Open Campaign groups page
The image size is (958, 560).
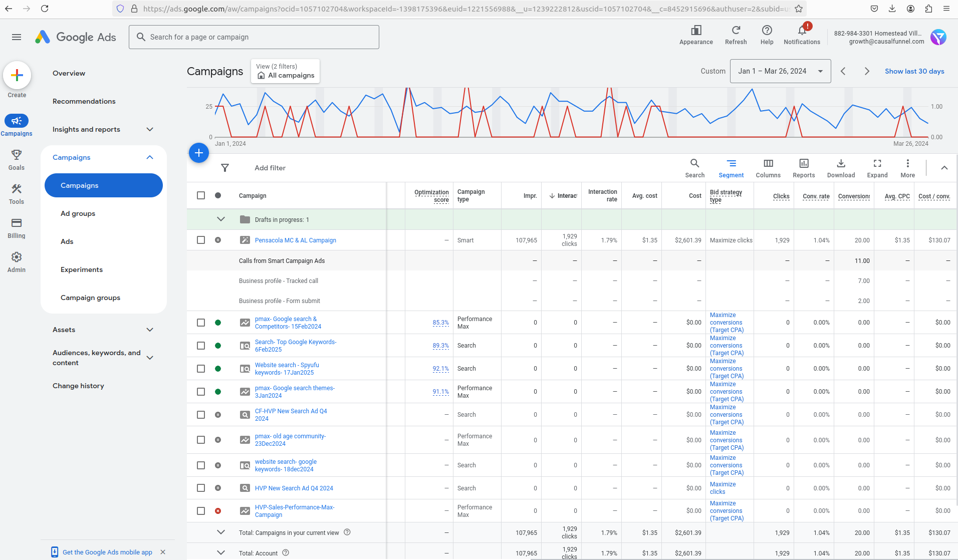point(90,298)
